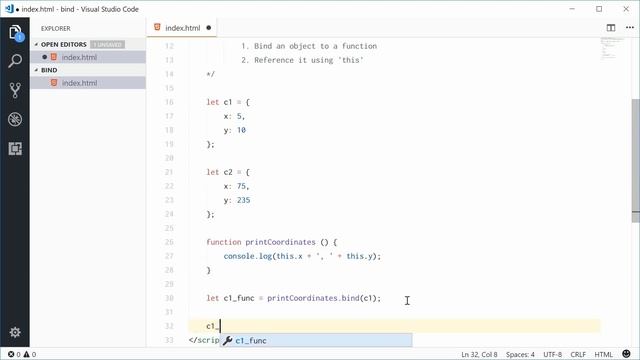Click the EXPLORER panel title

[x=56, y=28]
